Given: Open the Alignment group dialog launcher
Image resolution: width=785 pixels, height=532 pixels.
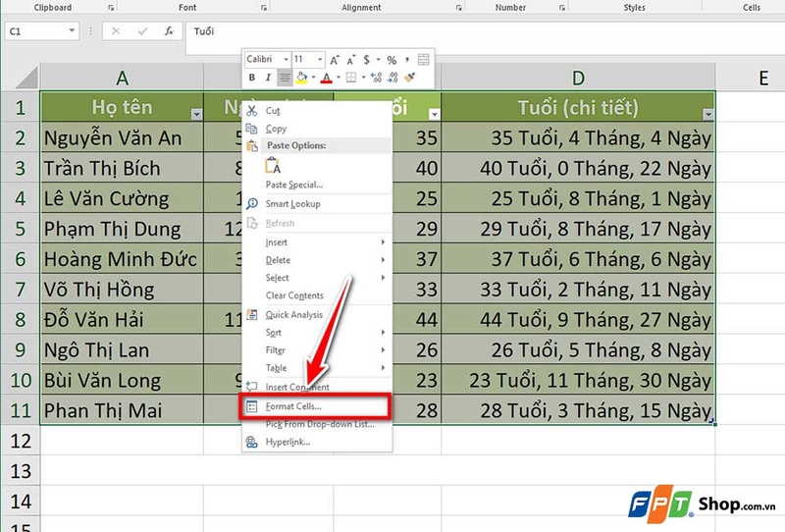Looking at the screenshot, I should coord(458,8).
